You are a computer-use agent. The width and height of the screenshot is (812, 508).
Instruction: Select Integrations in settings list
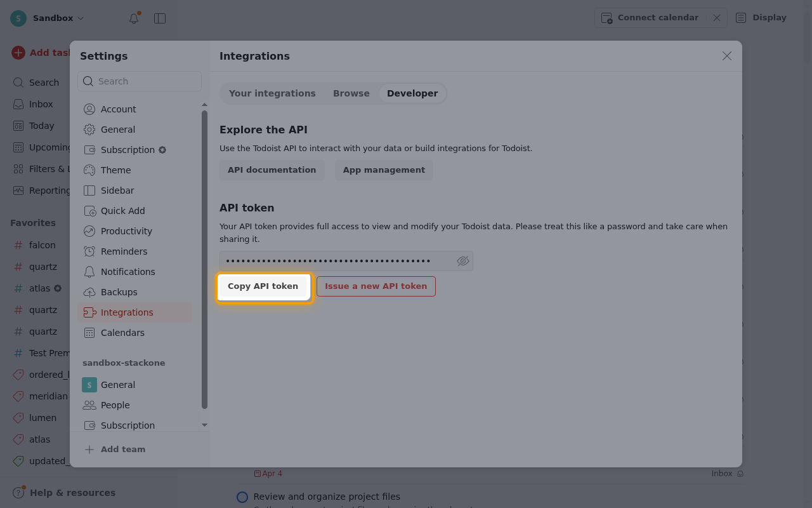(135, 312)
